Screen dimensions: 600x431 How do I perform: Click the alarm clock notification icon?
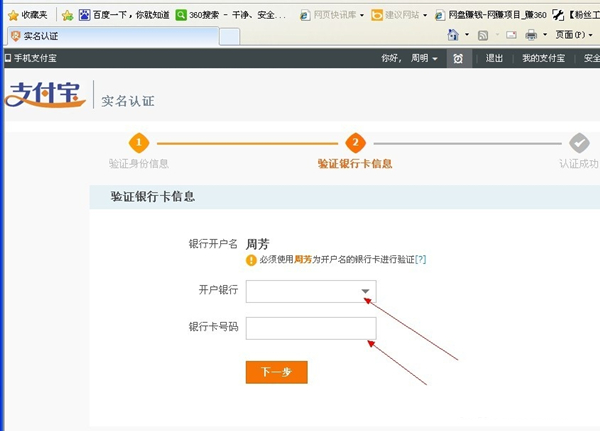click(x=458, y=59)
